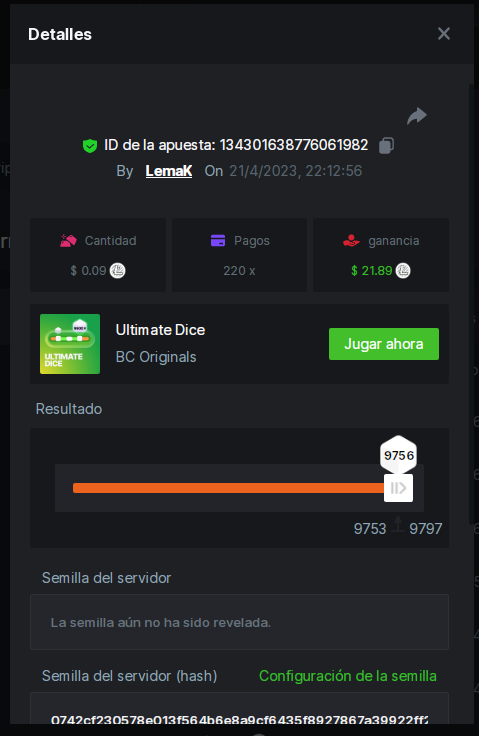Click the coin icon next to $ 0.09
This screenshot has width=479, height=736.
pos(117,271)
